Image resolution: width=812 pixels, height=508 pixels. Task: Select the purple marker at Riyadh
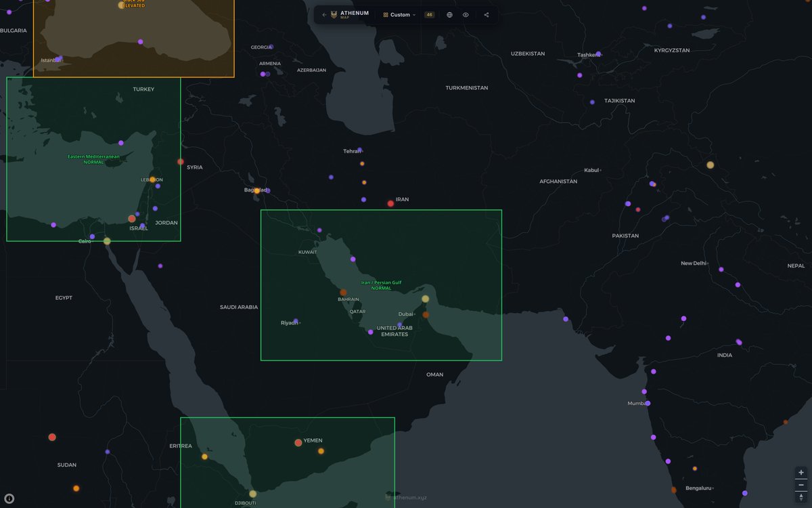[x=296, y=321]
